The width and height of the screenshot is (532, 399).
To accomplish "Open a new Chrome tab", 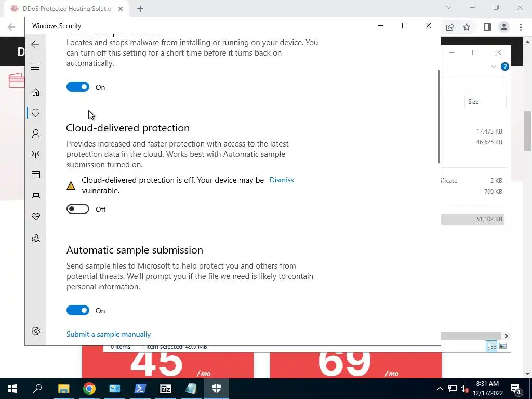I will (x=140, y=9).
